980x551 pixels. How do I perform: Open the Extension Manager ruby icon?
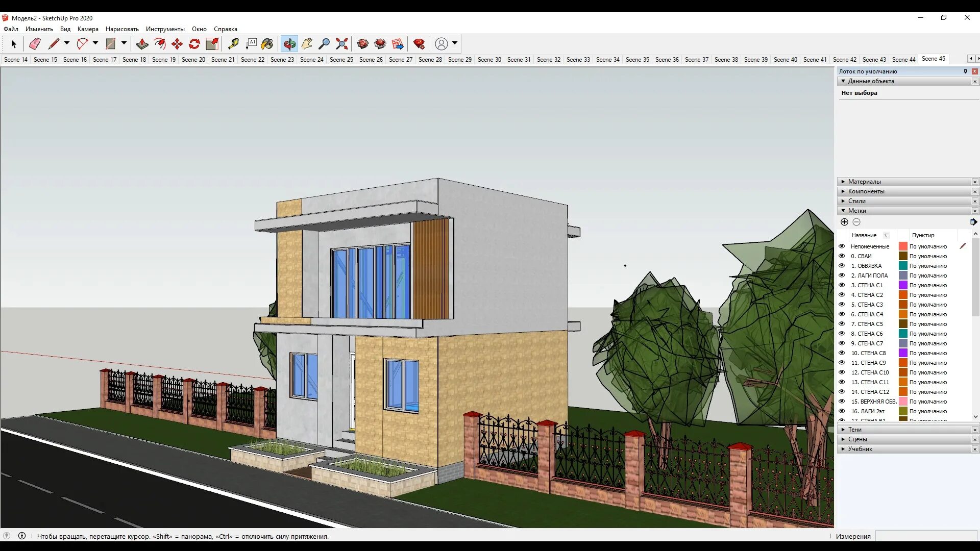[419, 44]
